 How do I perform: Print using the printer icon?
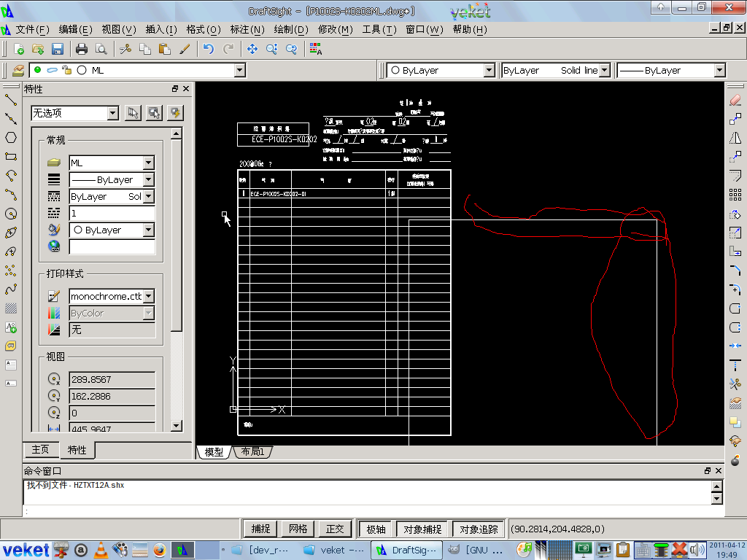click(82, 49)
